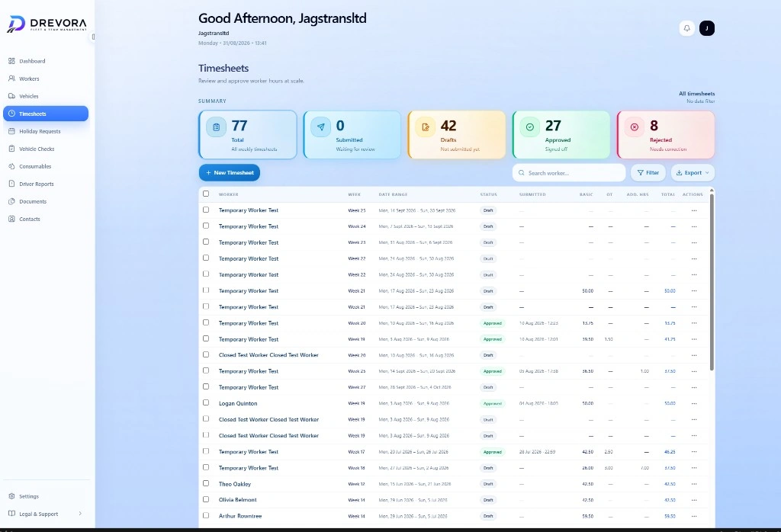Click Approved status badge for Week 19 Logan Quinton

pos(492,404)
